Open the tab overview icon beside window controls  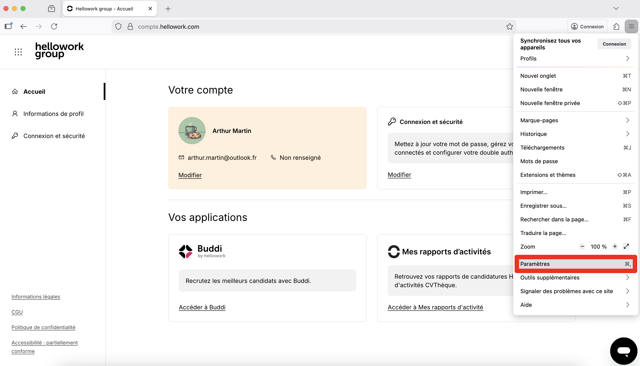point(51,9)
